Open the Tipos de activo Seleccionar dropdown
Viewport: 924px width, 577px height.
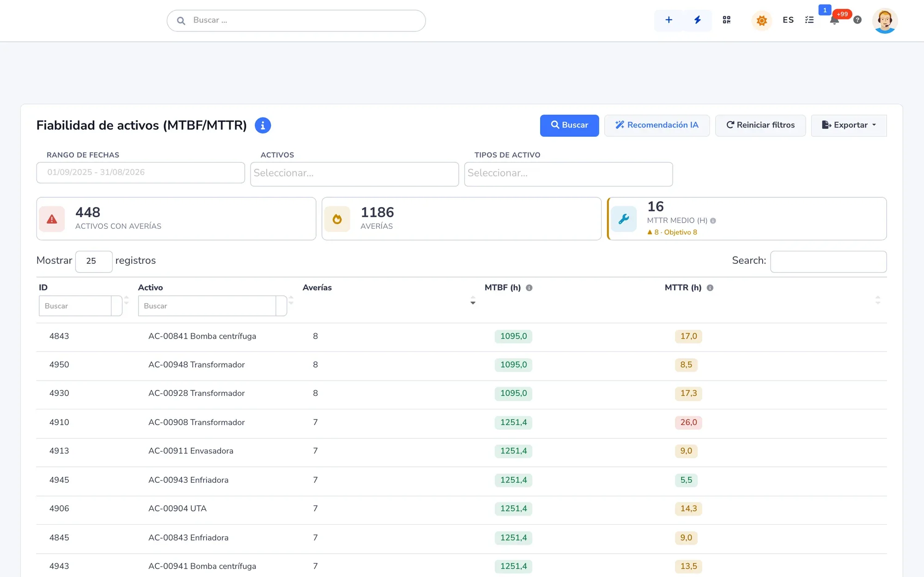coord(568,174)
